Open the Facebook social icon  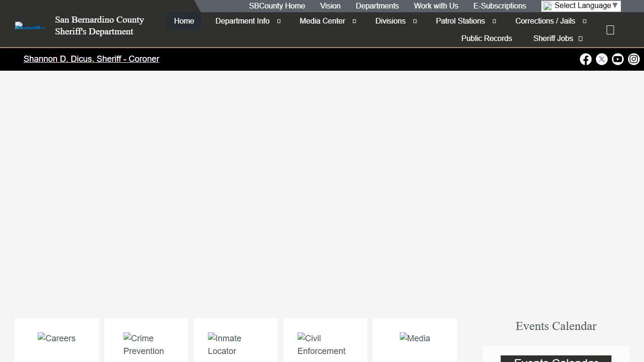click(586, 59)
